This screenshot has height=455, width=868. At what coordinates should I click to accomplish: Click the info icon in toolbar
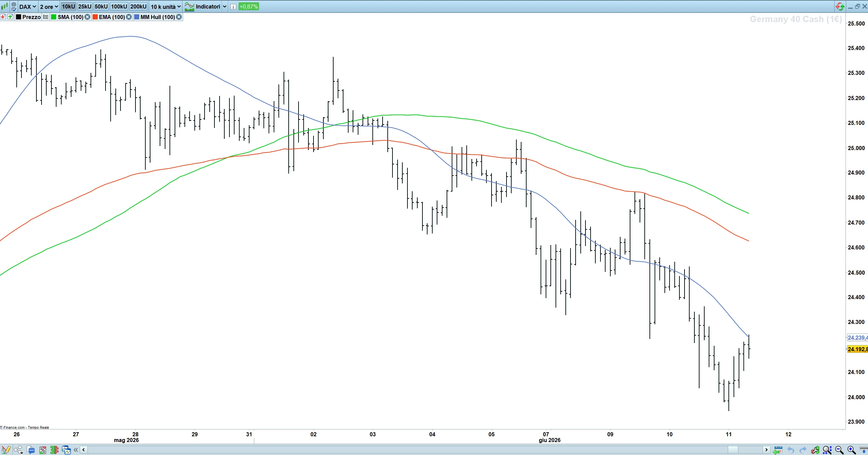pos(233,6)
